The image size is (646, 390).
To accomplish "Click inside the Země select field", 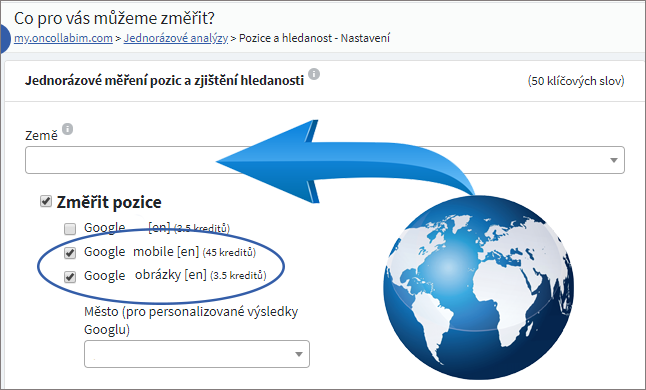I will [x=325, y=160].
